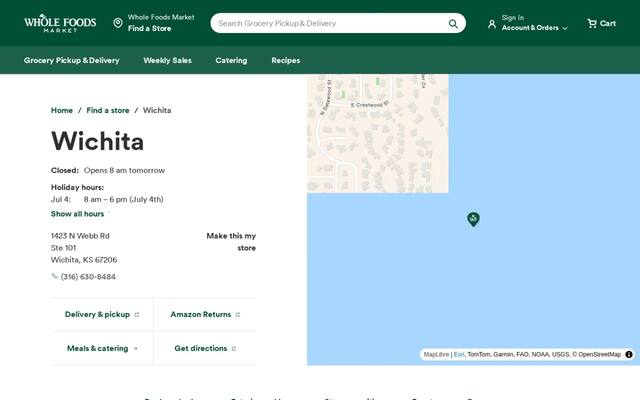
Task: Open the Weekly Sales menu item
Action: click(x=167, y=60)
